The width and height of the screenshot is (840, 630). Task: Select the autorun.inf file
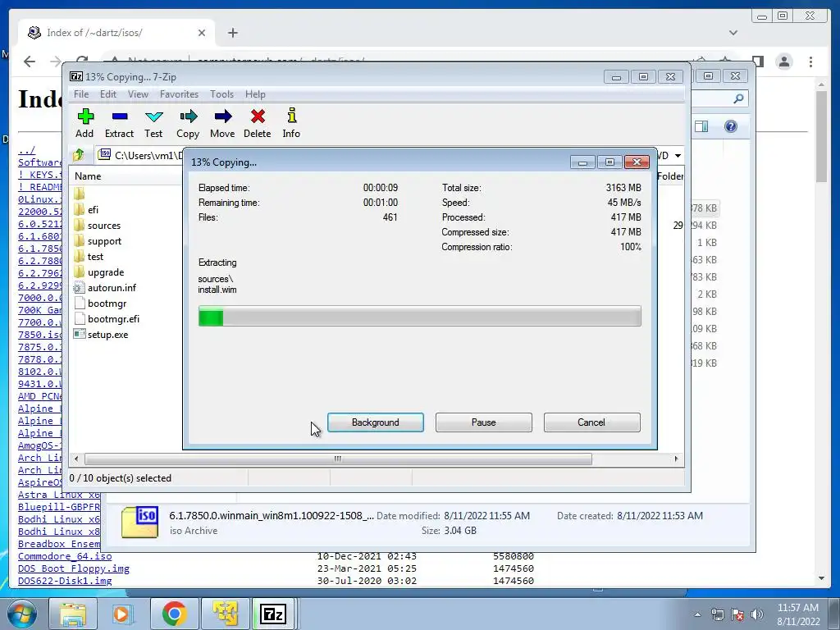pyautogui.click(x=112, y=288)
